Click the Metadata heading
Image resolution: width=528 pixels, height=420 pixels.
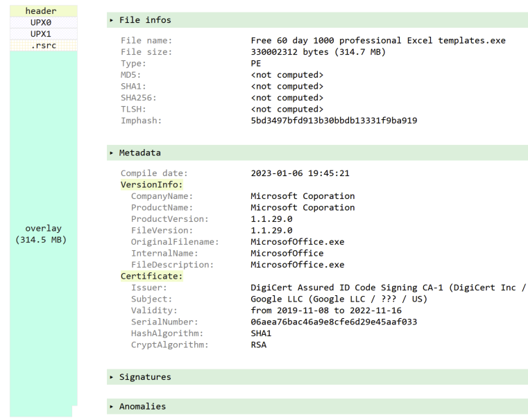pos(139,153)
